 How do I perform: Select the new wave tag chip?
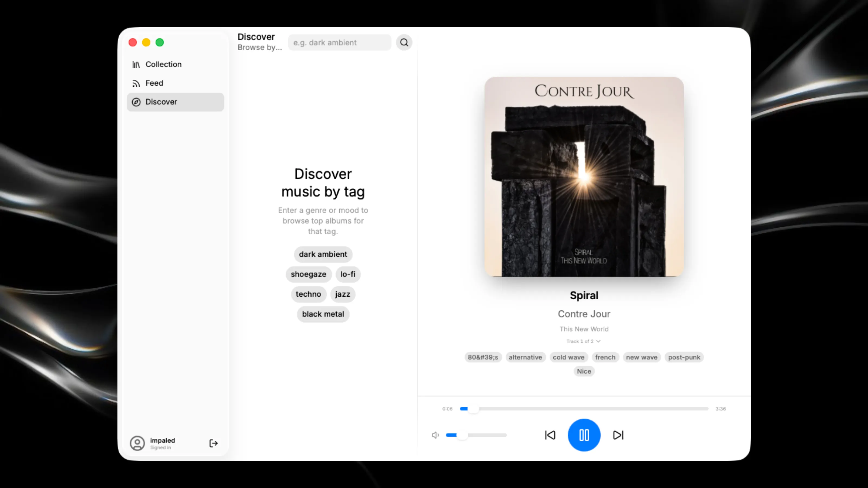[642, 357]
